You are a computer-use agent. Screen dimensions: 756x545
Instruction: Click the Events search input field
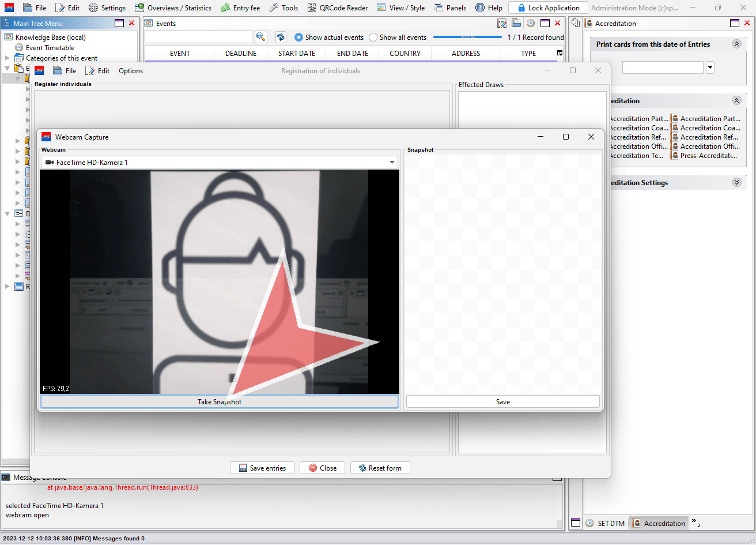tap(198, 37)
